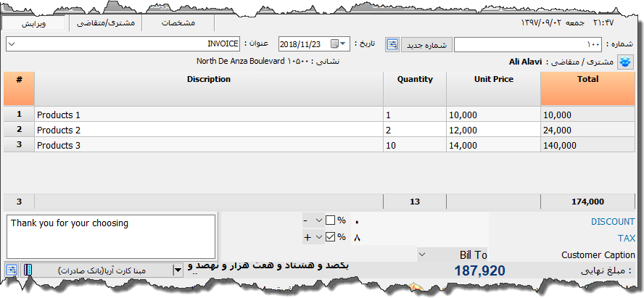644x298 pixels.
Task: Click the settings icon at the bottom-left corner
Action: point(12,270)
